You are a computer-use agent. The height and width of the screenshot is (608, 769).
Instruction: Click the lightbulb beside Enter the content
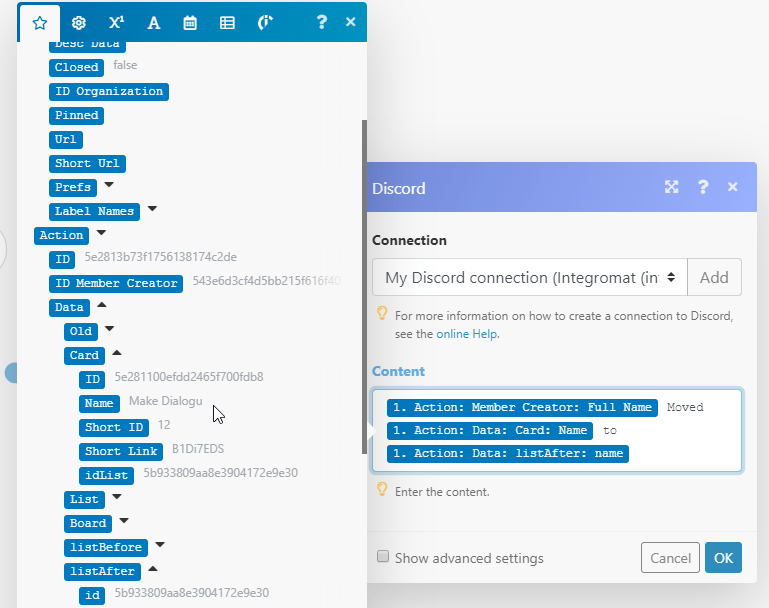pos(382,489)
